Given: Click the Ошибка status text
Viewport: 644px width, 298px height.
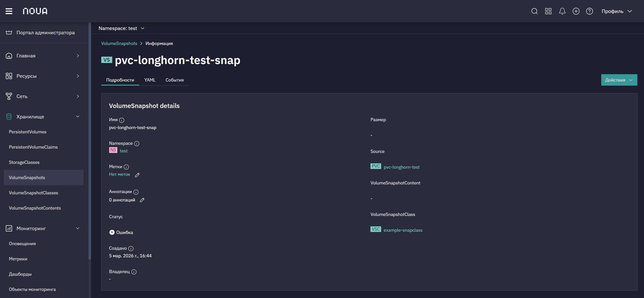Looking at the screenshot, I should point(125,232).
